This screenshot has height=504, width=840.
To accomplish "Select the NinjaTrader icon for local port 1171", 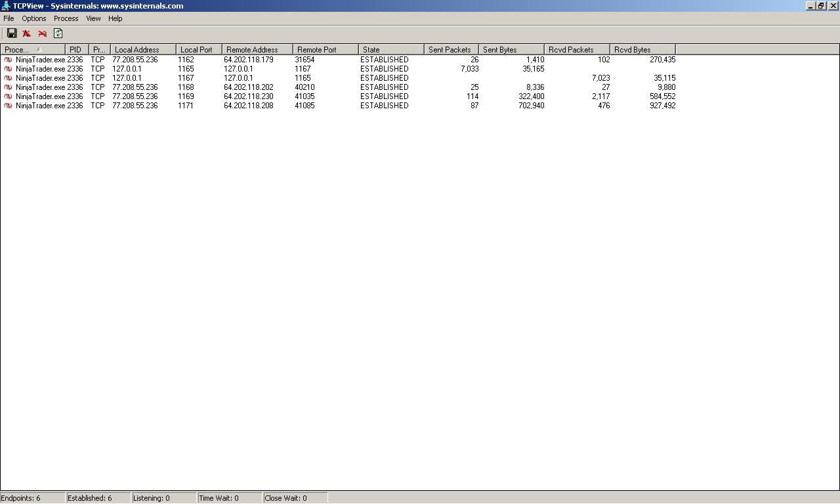I will 8,106.
